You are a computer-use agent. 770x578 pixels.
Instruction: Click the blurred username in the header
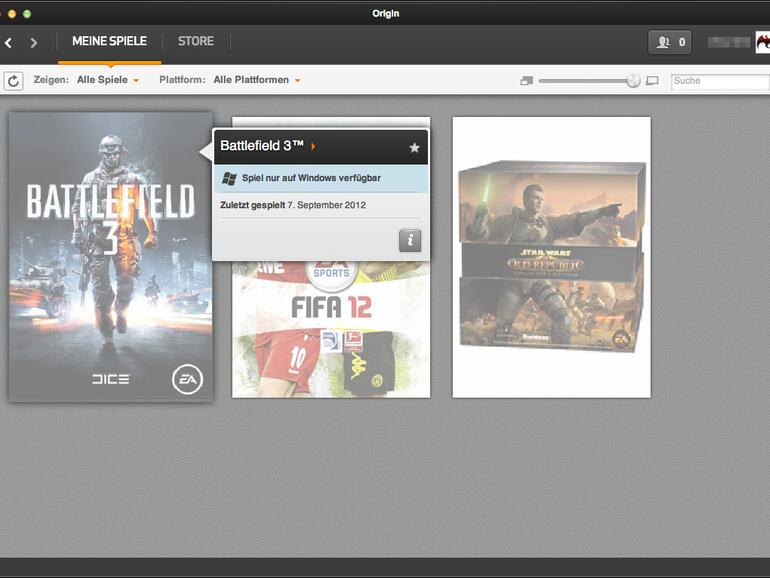point(729,42)
